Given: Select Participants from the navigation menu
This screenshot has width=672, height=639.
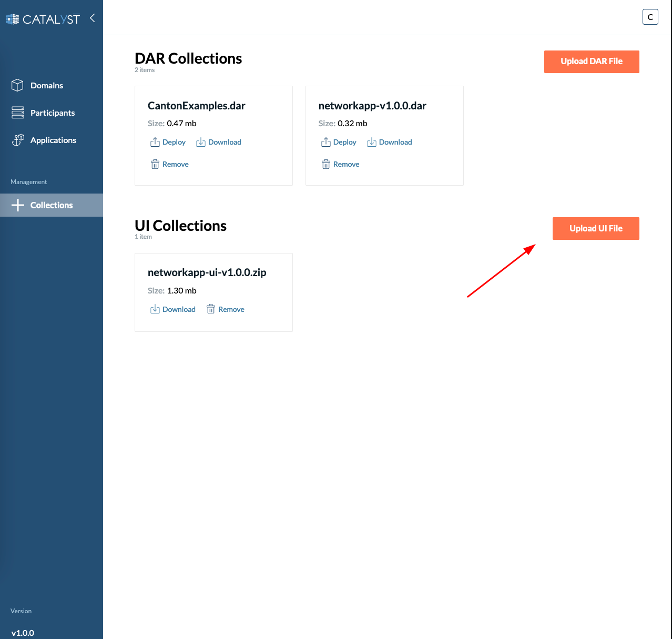Looking at the screenshot, I should click(53, 112).
